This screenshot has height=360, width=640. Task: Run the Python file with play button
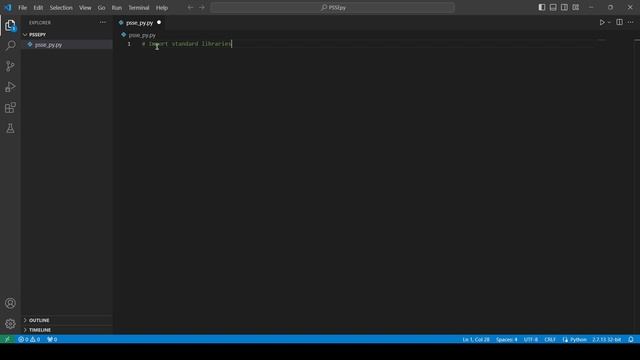602,22
